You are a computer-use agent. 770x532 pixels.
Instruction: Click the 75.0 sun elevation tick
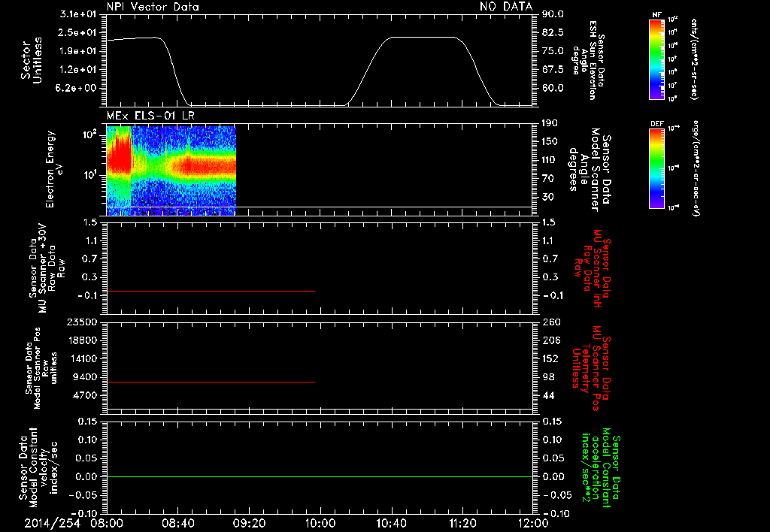pyautogui.click(x=553, y=51)
